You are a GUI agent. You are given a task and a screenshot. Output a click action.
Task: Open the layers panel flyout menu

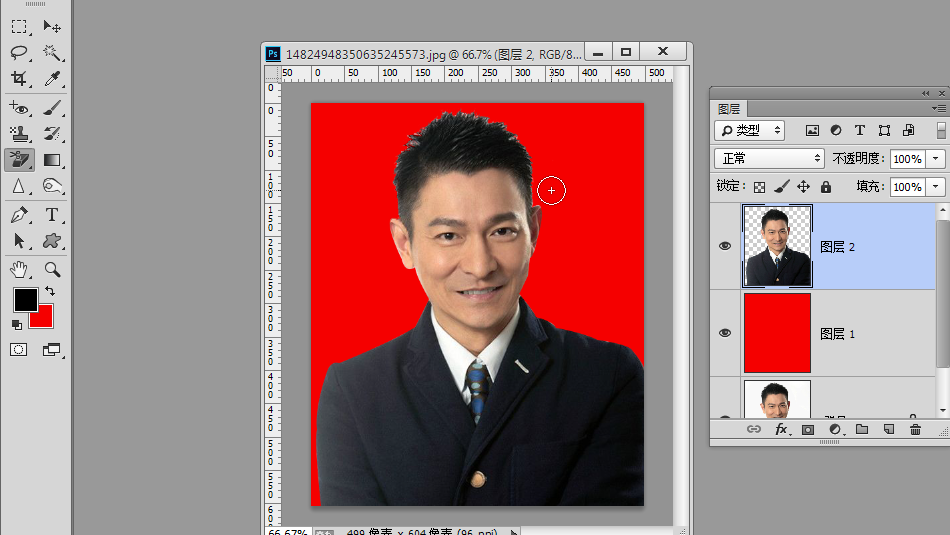(939, 108)
